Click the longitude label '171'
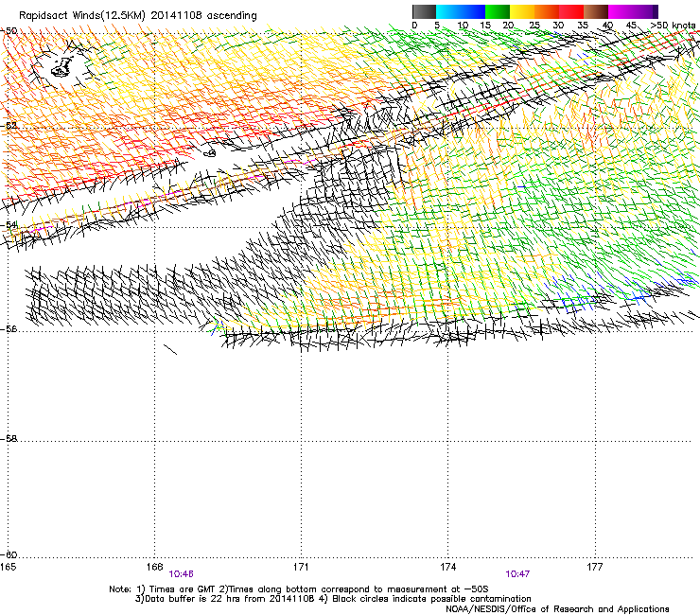The height and width of the screenshot is (615, 700). click(301, 567)
